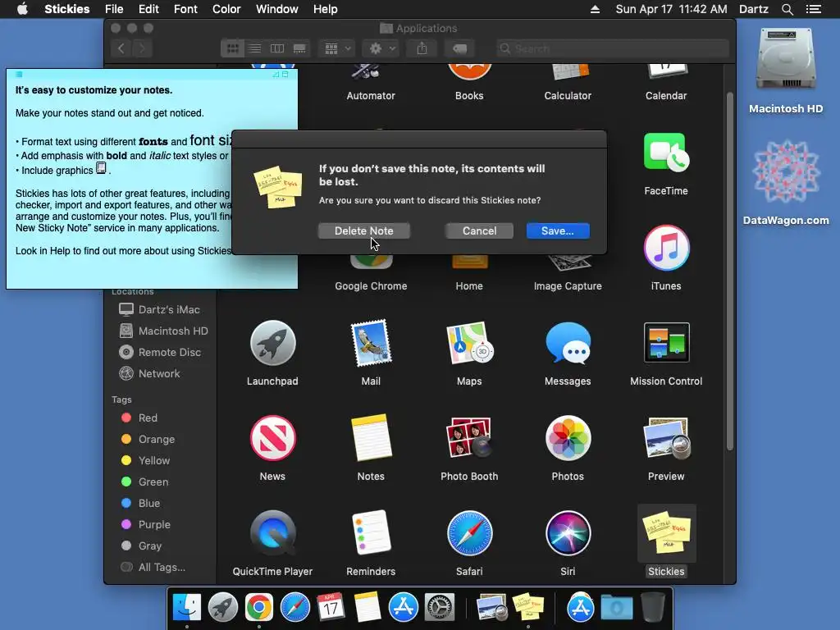
Task: Open the Help menu
Action: point(325,9)
